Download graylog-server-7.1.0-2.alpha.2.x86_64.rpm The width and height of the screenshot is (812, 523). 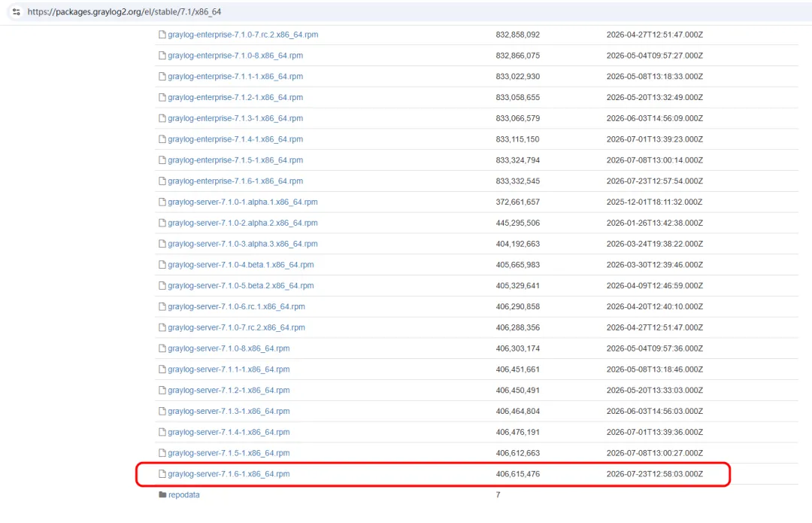(242, 223)
